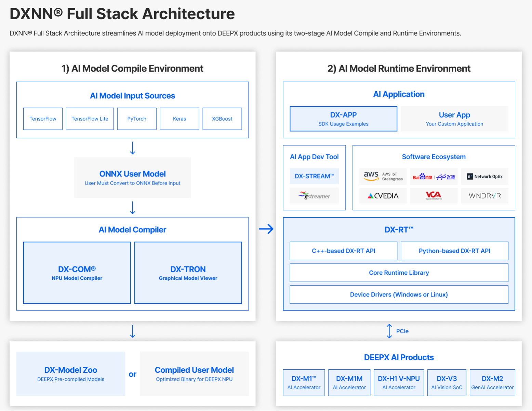The height and width of the screenshot is (411, 532).
Task: Click the GStreamer logo
Action: click(x=314, y=196)
